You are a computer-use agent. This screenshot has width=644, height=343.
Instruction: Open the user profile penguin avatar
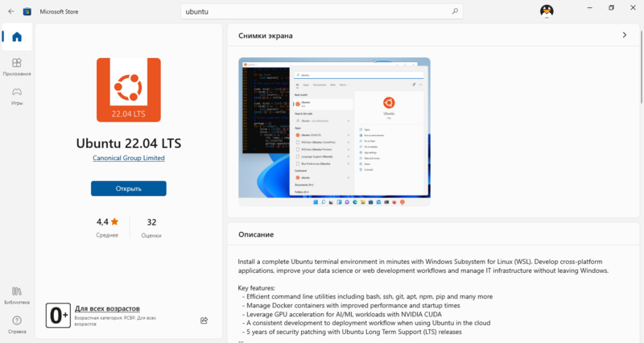(x=547, y=10)
